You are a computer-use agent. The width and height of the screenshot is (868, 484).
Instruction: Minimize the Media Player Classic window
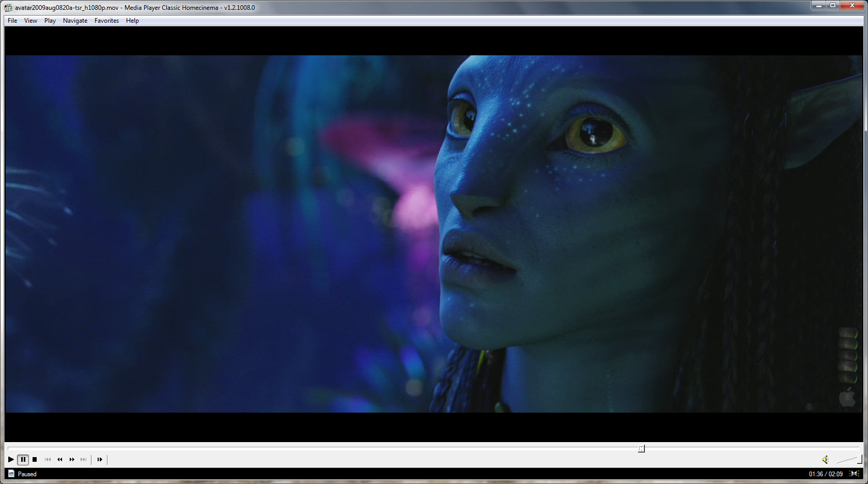pyautogui.click(x=818, y=6)
